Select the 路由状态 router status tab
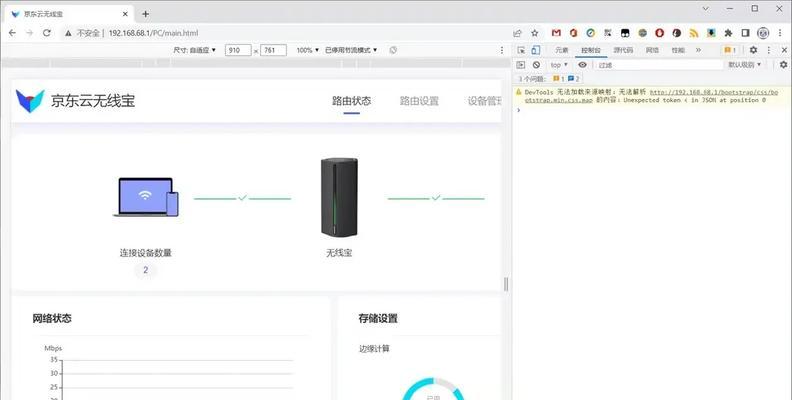 (x=351, y=101)
